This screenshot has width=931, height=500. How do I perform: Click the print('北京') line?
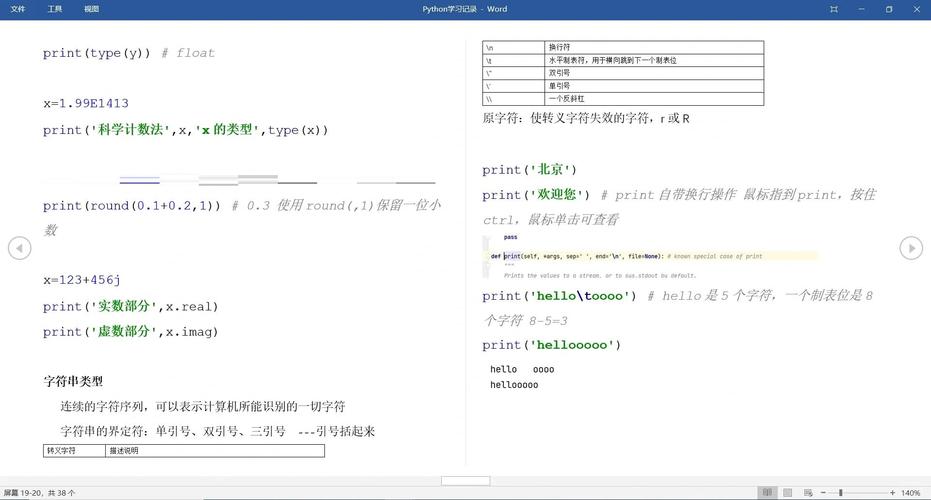pyautogui.click(x=529, y=170)
